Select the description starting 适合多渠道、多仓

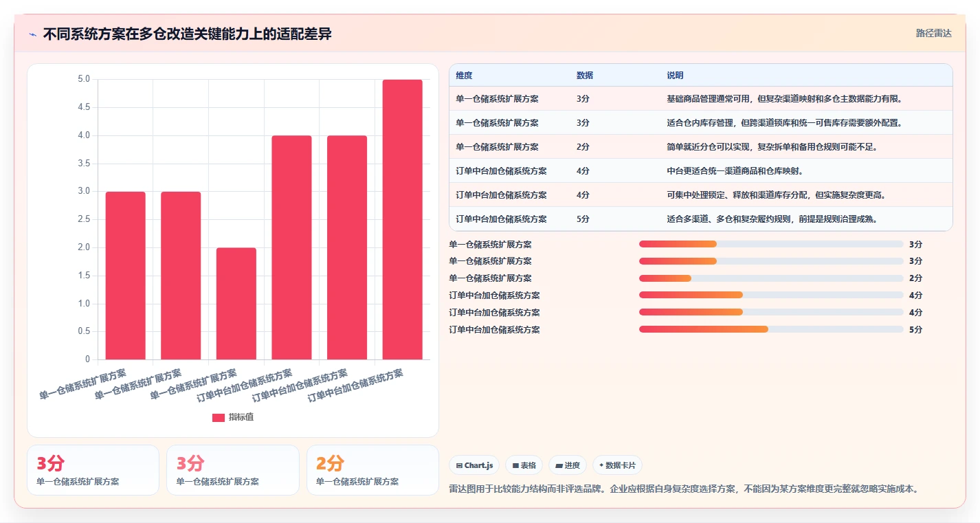[772, 219]
